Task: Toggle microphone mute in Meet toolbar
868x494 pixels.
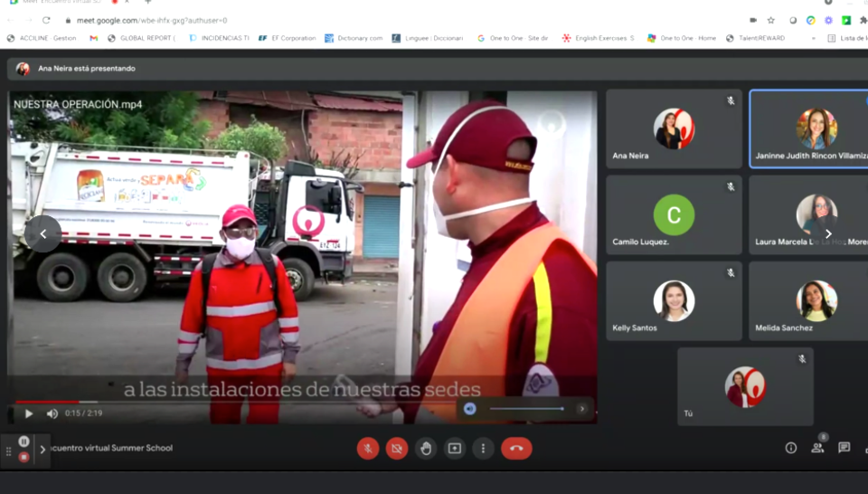Action: coord(368,449)
